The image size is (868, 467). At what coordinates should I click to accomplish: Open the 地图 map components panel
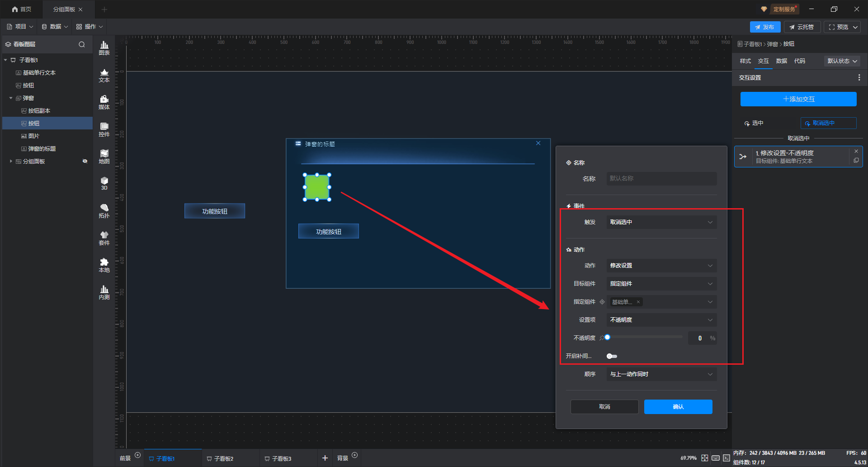104,157
